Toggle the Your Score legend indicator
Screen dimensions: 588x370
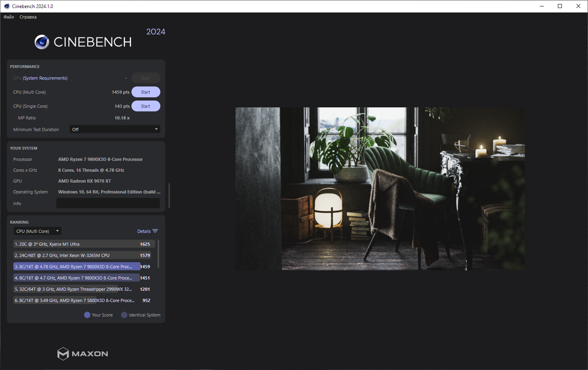tap(87, 315)
